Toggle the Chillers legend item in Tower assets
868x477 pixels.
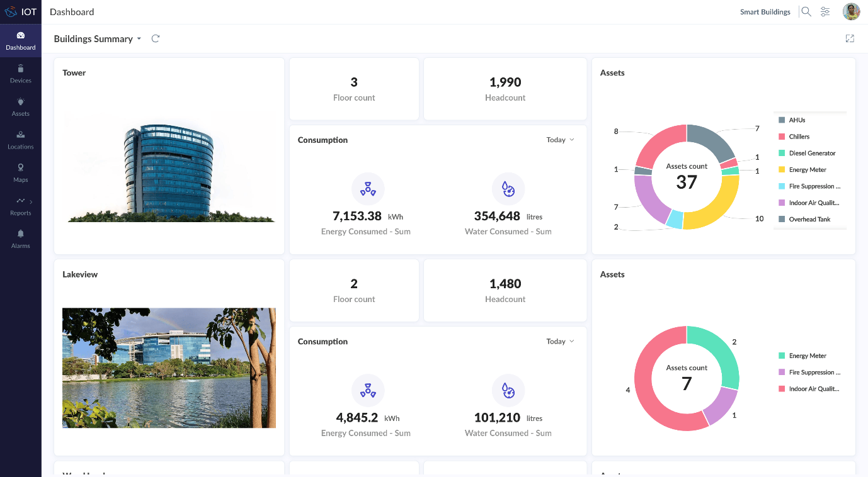[799, 137]
